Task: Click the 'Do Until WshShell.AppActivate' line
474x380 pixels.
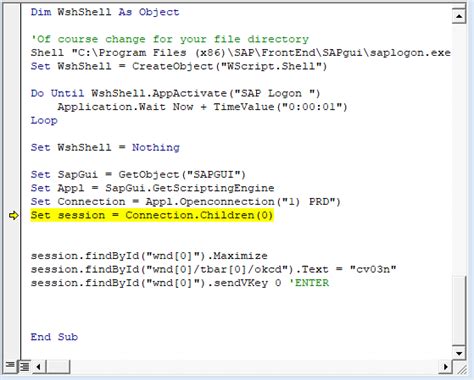Action: click(175, 93)
